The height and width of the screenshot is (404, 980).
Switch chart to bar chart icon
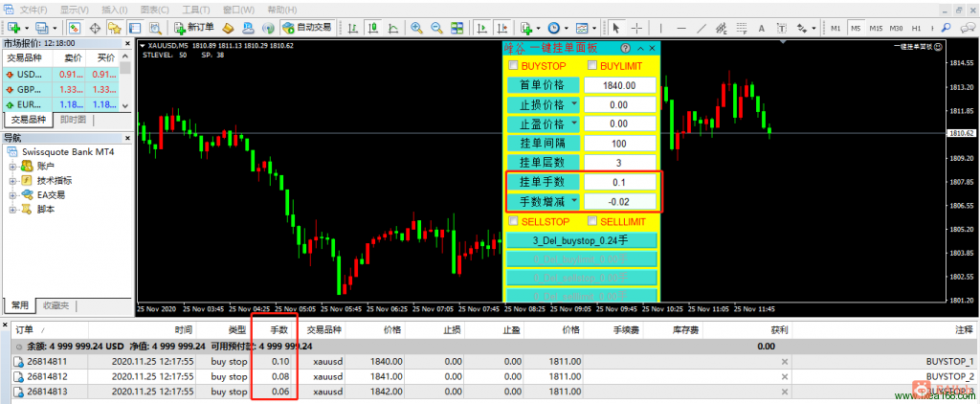354,28
